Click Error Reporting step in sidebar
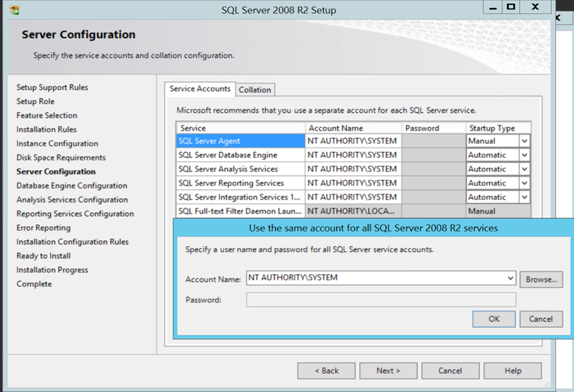 click(x=44, y=228)
